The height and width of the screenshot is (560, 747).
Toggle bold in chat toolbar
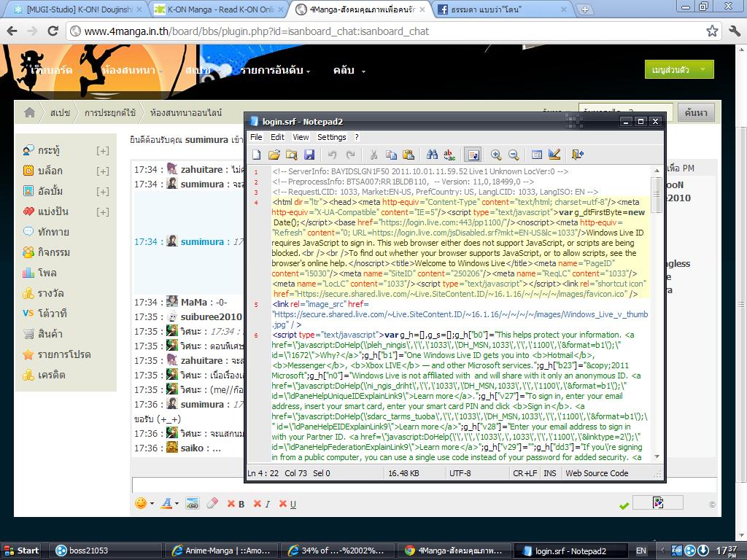pyautogui.click(x=236, y=504)
